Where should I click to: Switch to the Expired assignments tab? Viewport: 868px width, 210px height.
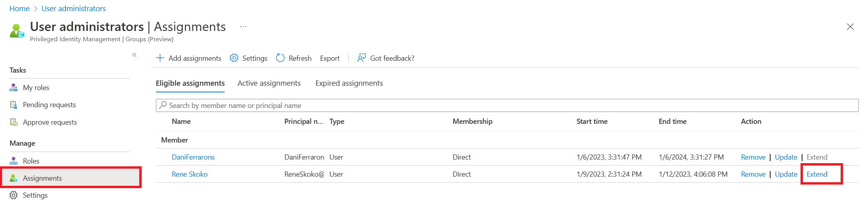349,83
